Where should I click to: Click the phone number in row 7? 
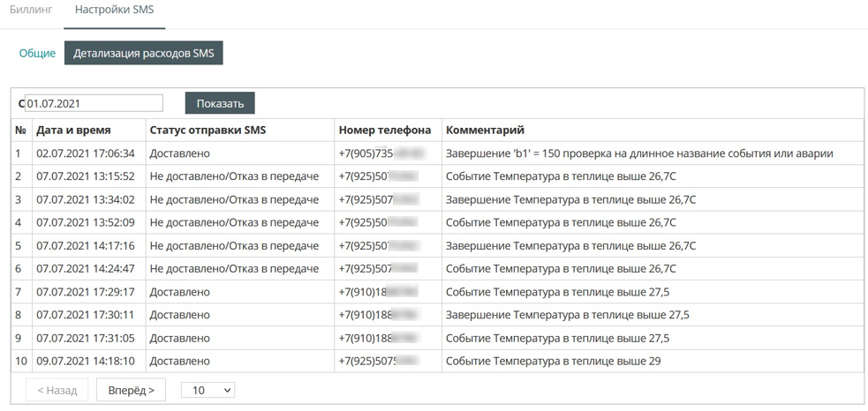(x=378, y=292)
